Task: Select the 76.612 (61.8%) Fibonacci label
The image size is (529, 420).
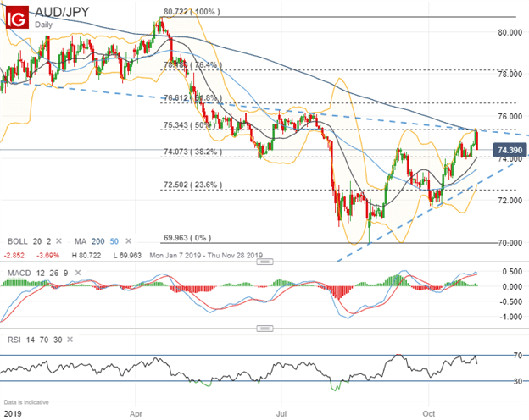Action: [192, 98]
